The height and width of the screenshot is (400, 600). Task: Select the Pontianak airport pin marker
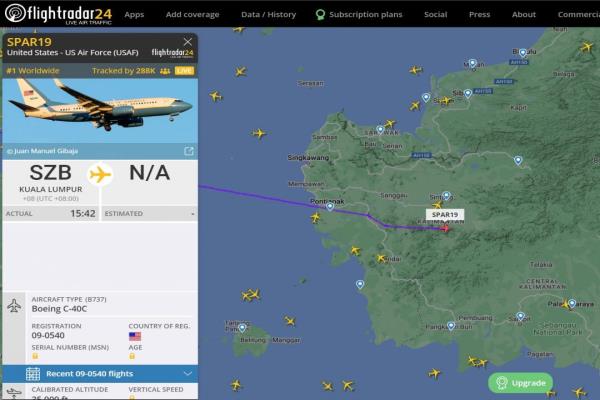(330, 207)
